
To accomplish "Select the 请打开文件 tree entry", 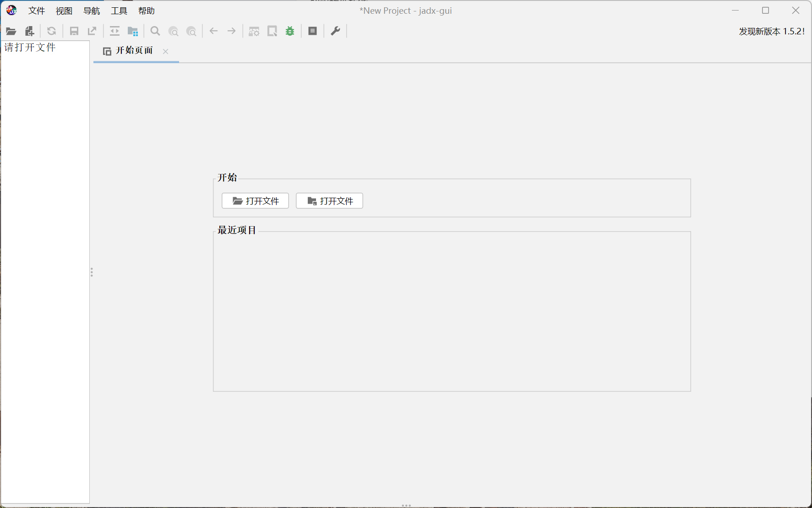I will [x=30, y=47].
